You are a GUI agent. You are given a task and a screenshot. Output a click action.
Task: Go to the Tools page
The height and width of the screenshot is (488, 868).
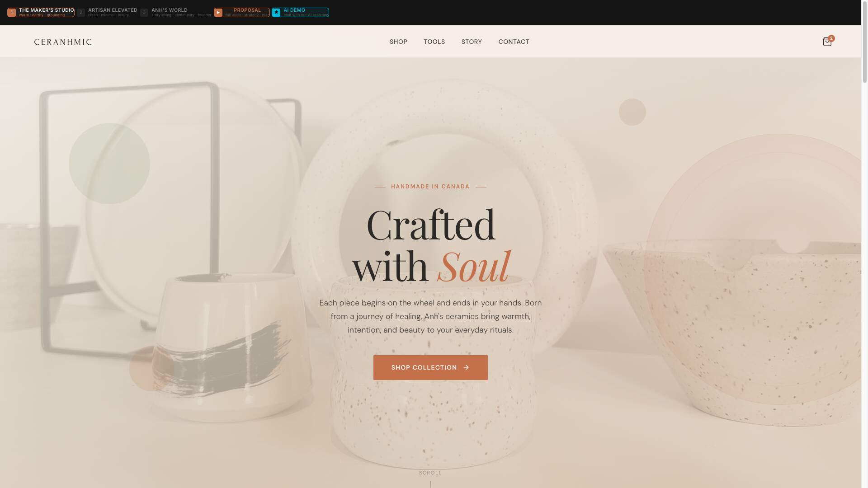pos(434,42)
